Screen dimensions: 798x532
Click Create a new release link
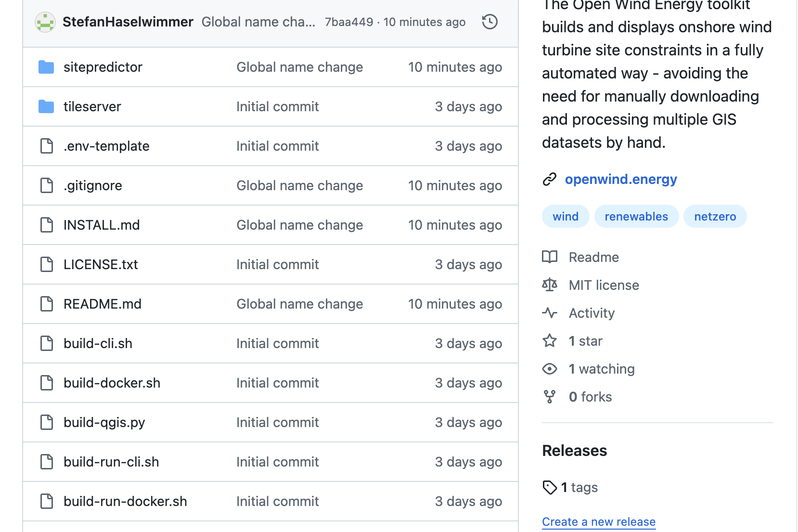(598, 522)
